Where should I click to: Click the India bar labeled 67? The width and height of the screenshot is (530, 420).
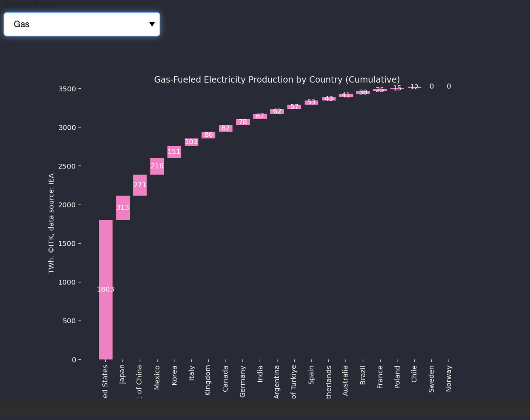click(260, 116)
